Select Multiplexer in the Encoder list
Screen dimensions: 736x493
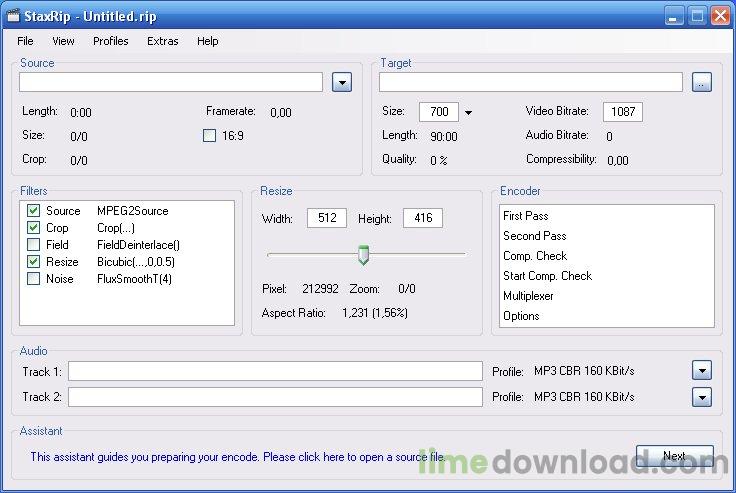[528, 296]
